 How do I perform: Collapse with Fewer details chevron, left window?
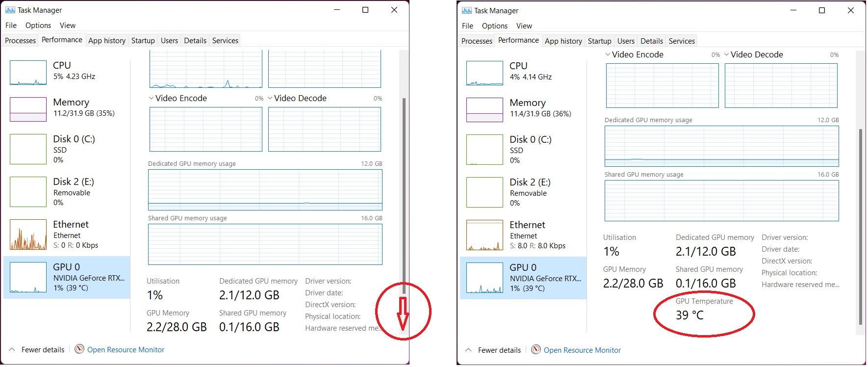point(12,349)
